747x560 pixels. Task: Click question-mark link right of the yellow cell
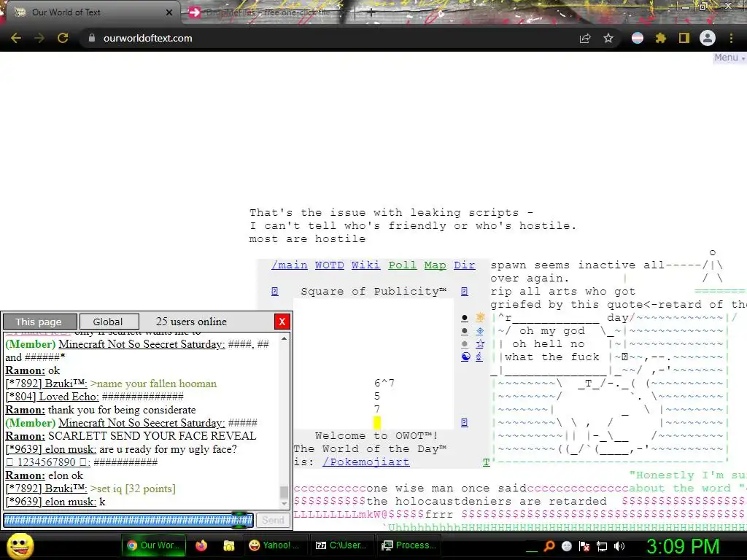pyautogui.click(x=465, y=422)
